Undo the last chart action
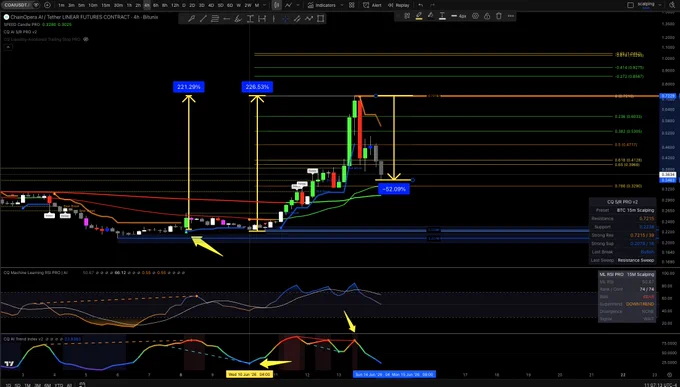 421,5
